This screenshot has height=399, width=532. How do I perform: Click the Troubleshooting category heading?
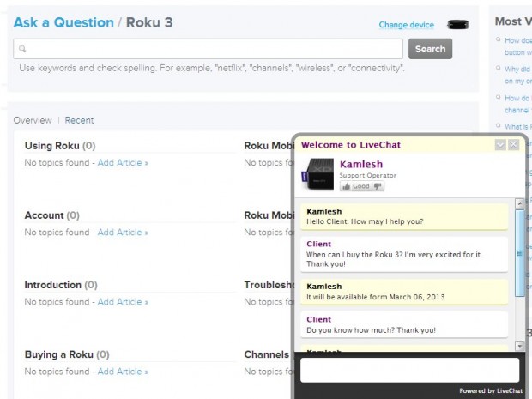[x=269, y=285]
